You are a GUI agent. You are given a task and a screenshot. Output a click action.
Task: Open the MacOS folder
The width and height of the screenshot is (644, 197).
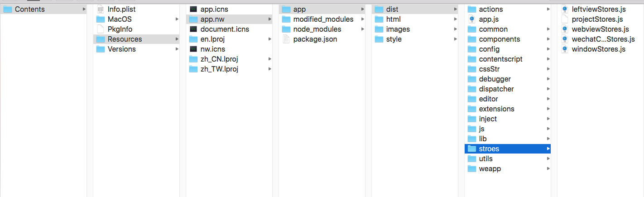pyautogui.click(x=120, y=19)
